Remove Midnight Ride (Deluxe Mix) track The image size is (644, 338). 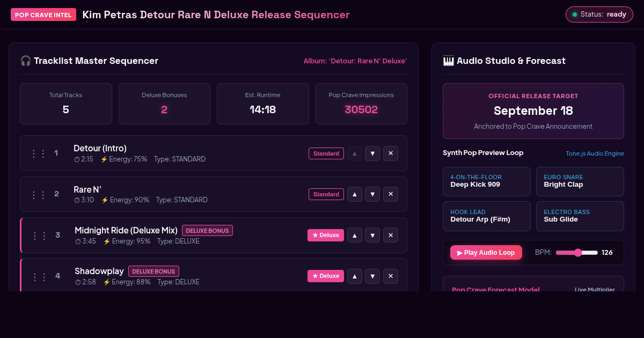tap(391, 235)
